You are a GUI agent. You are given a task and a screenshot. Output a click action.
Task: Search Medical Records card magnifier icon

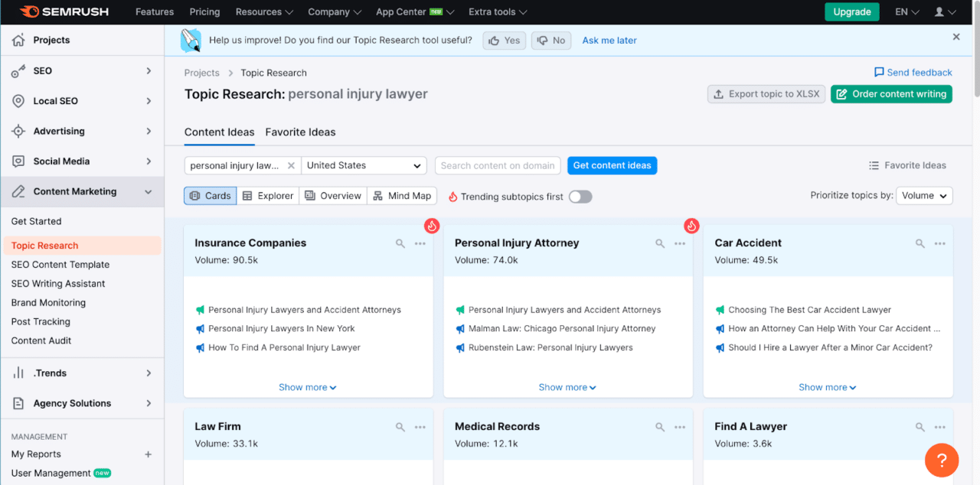coord(660,427)
